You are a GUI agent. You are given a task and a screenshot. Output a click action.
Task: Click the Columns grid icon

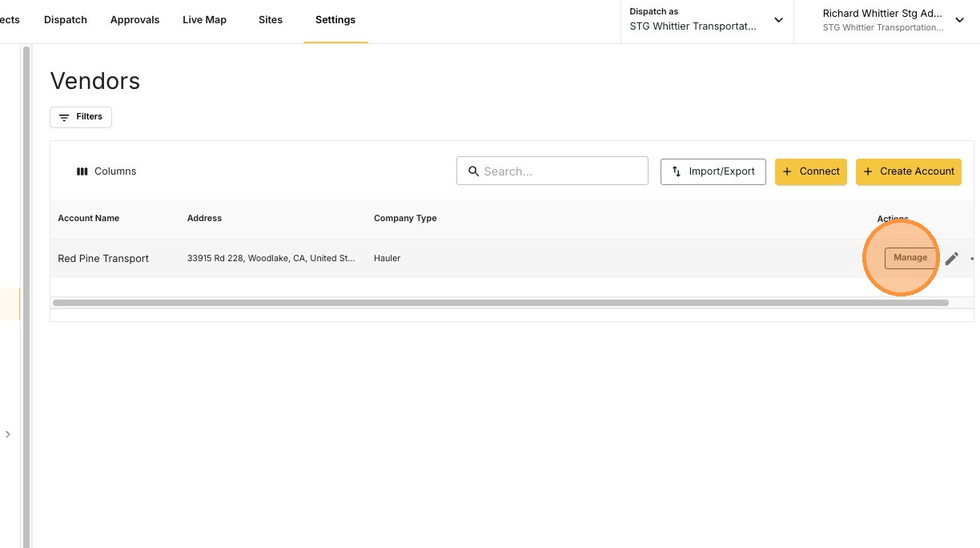tap(82, 171)
